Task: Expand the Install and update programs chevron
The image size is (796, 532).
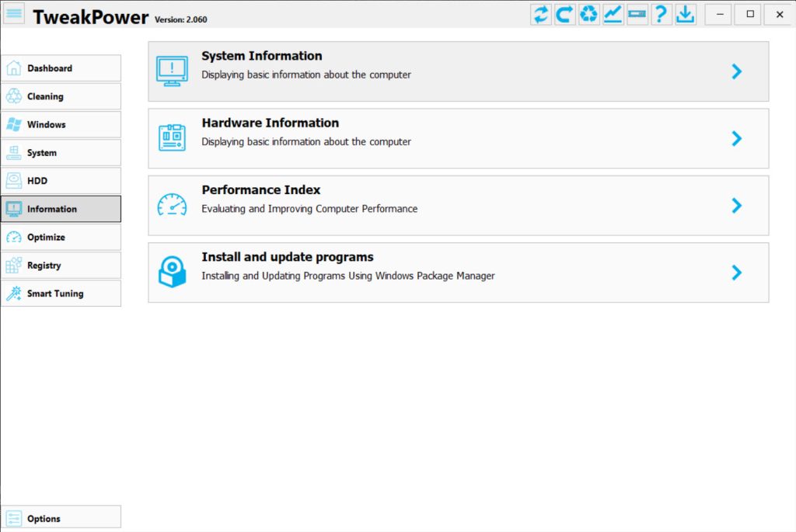Action: [x=737, y=273]
